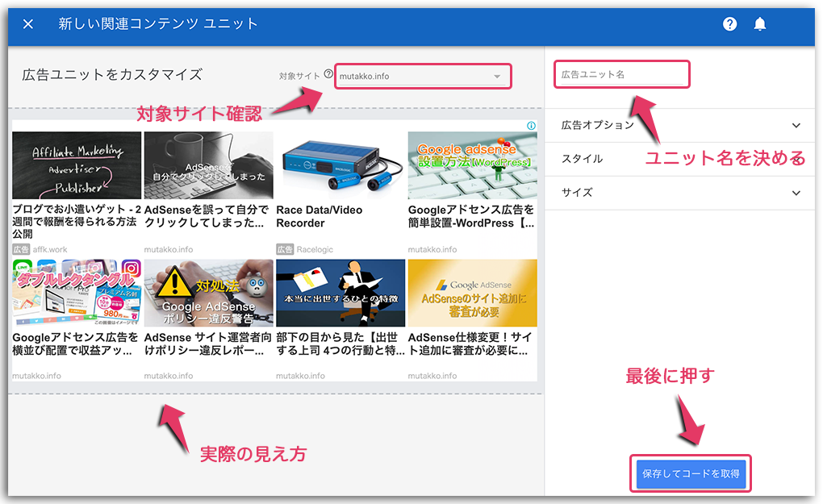Click the tooltip icon beside 対象サイト
823x504 pixels.
330,76
